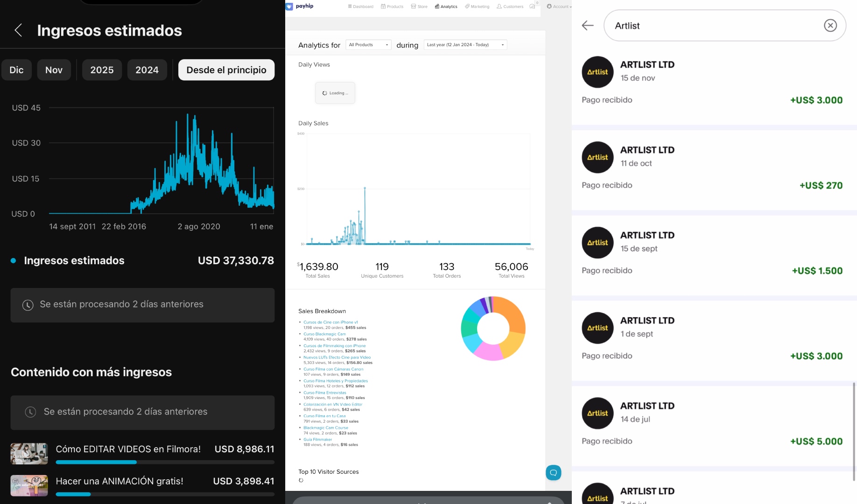857x504 pixels.
Task: Open the Marketing tab in Payhip
Action: coord(477,7)
